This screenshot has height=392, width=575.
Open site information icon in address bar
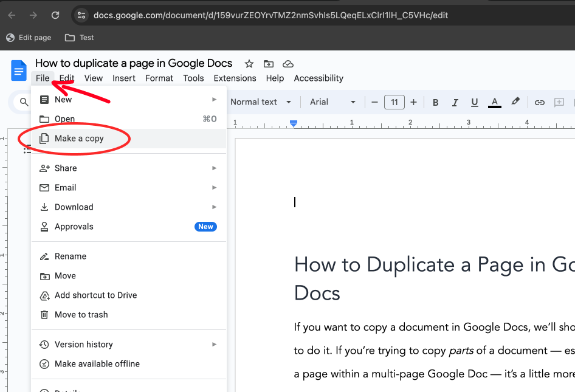pyautogui.click(x=81, y=15)
